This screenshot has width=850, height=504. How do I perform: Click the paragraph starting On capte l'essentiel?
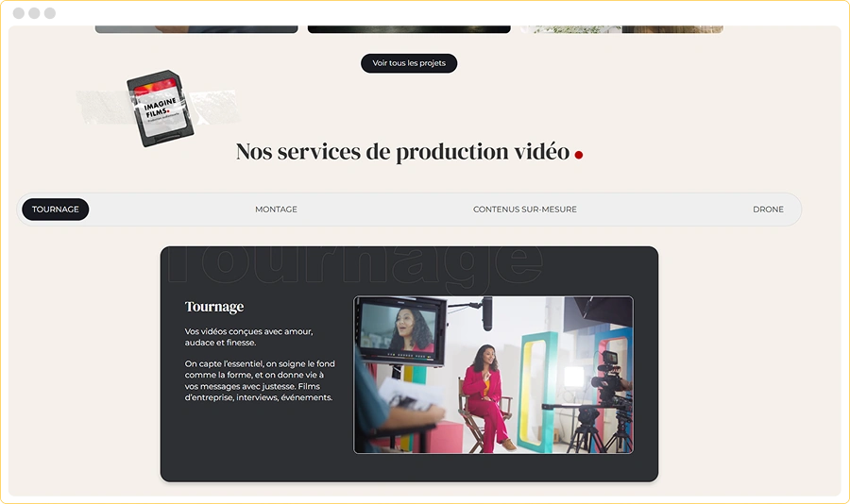(x=260, y=380)
